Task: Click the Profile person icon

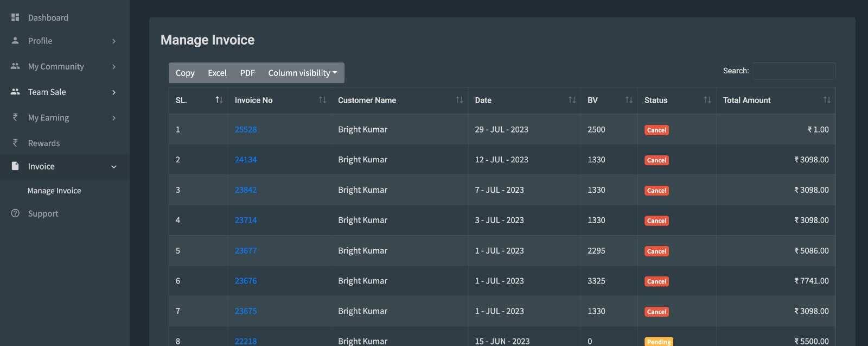Action: tap(15, 41)
